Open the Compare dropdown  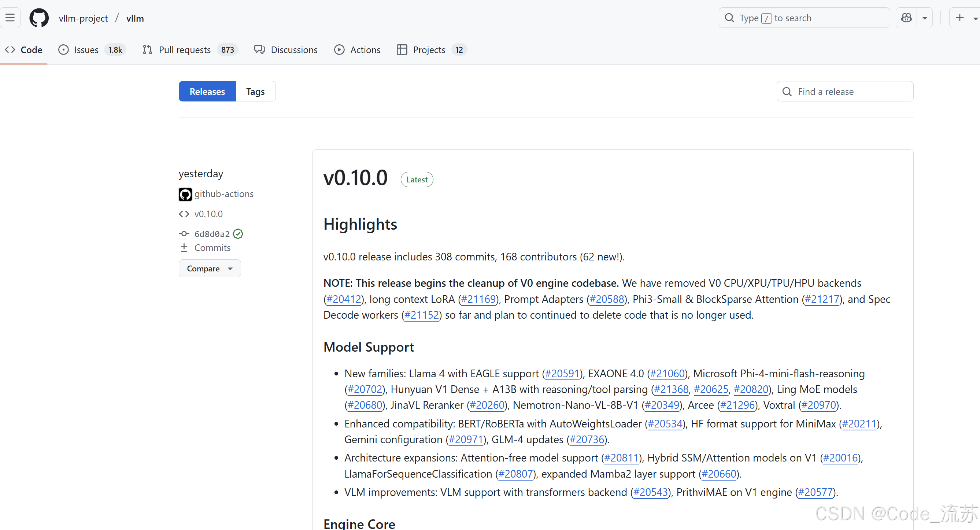(210, 268)
